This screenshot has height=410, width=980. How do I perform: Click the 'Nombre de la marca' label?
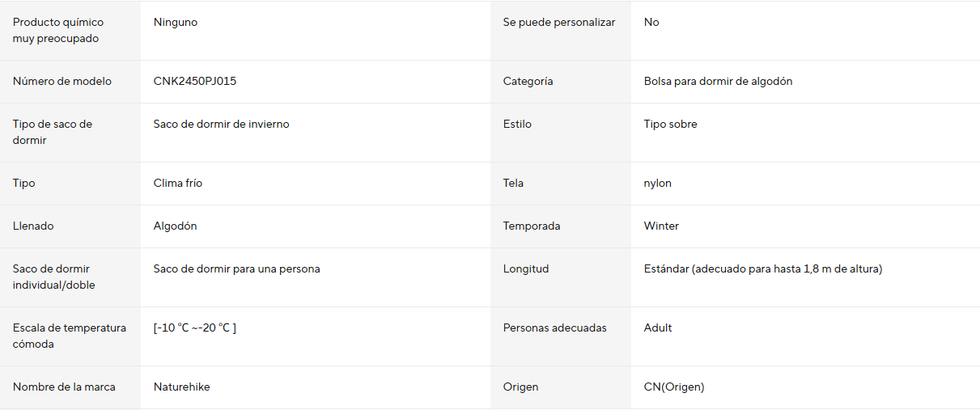tap(64, 387)
